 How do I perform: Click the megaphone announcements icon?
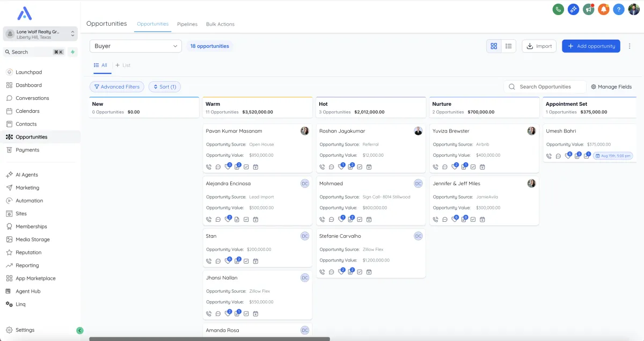[x=589, y=9]
